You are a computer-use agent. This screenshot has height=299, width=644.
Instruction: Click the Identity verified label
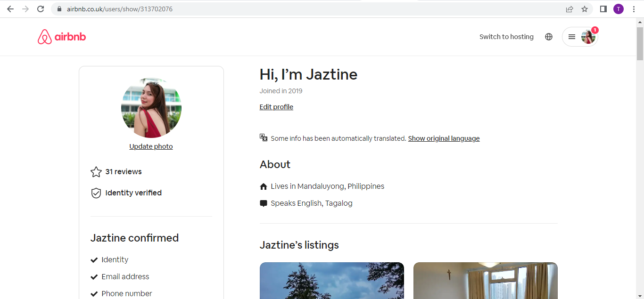click(133, 193)
